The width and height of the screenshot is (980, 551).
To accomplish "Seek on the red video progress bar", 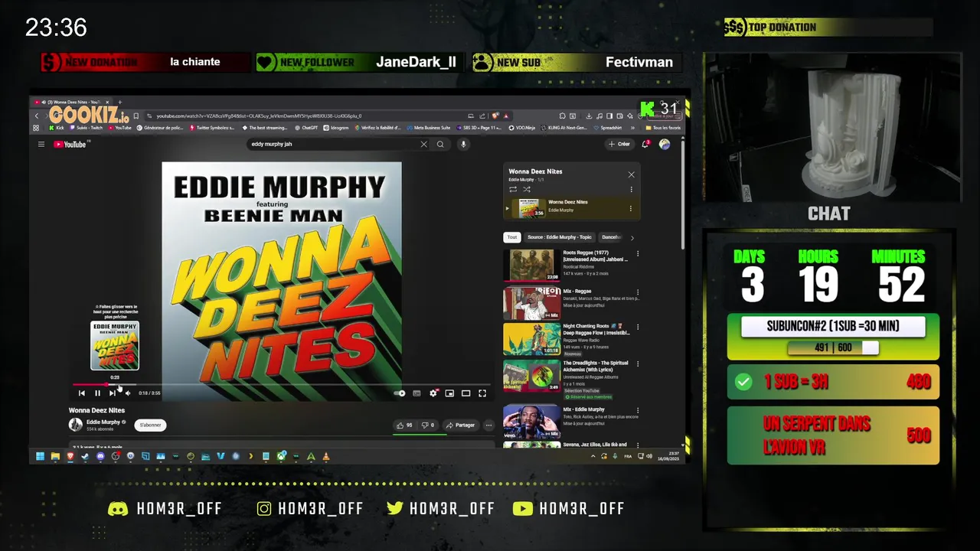I will (x=282, y=384).
